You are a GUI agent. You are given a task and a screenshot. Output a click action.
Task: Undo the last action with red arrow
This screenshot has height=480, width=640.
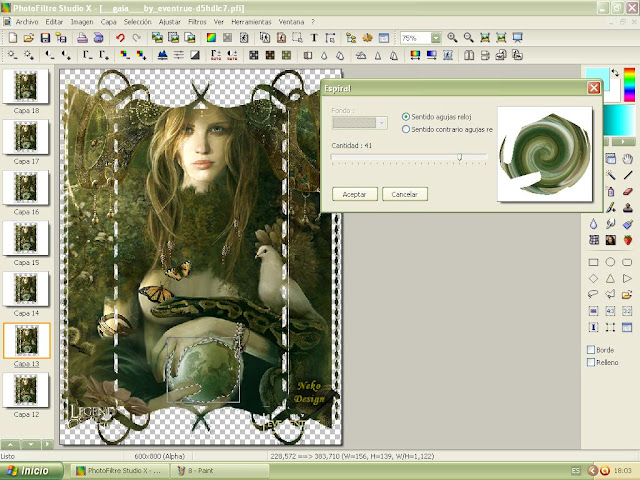pos(120,38)
